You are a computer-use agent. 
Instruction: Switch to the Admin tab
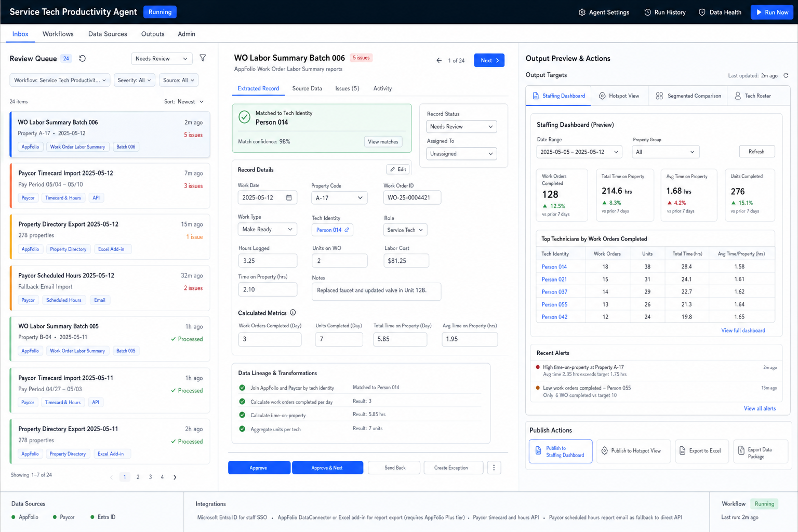click(187, 34)
